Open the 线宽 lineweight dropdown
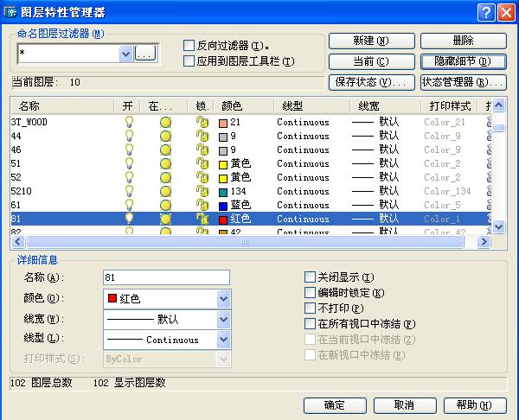Image resolution: width=519 pixels, height=420 pixels. [x=224, y=320]
